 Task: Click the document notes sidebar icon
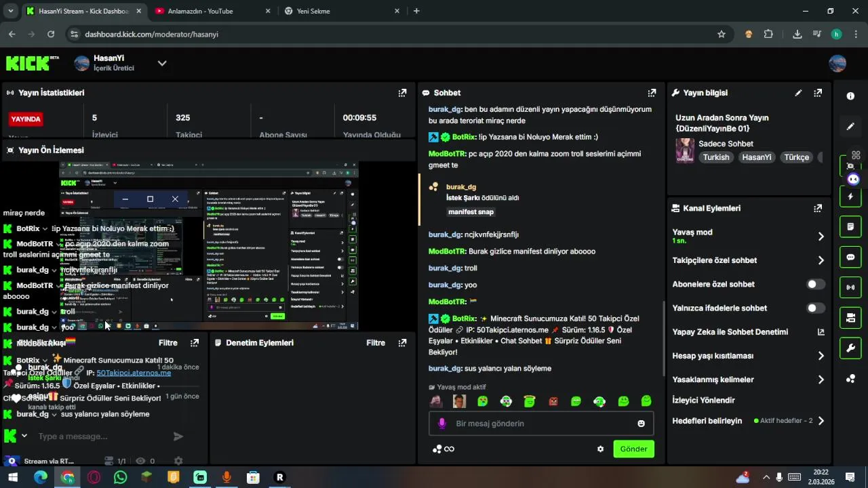850,226
